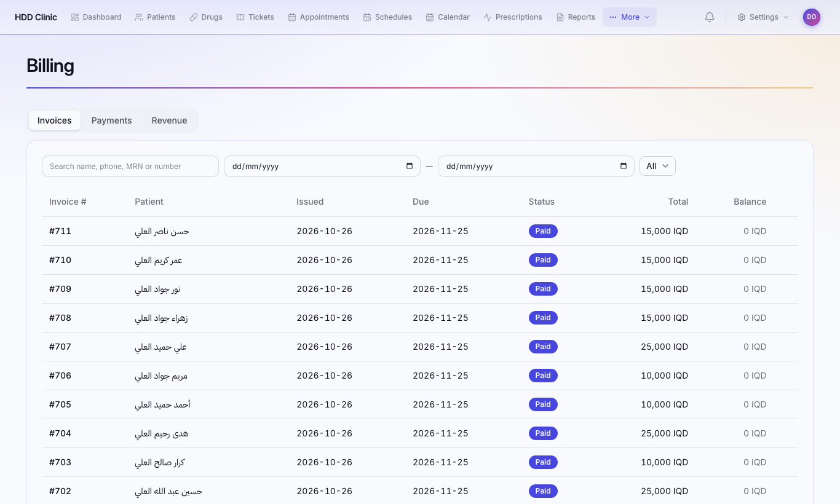This screenshot has height=504, width=840.
Task: Navigate to Reports
Action: [576, 17]
